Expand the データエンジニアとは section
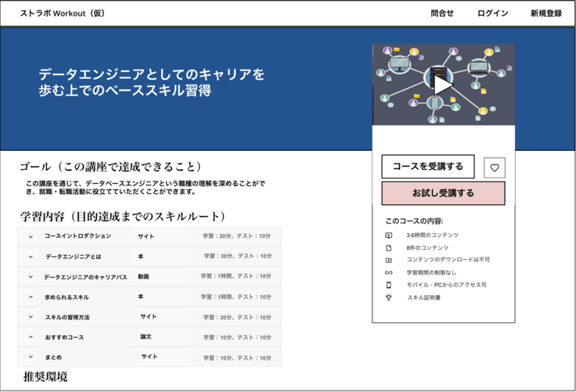This screenshot has width=576, height=392. (31, 257)
